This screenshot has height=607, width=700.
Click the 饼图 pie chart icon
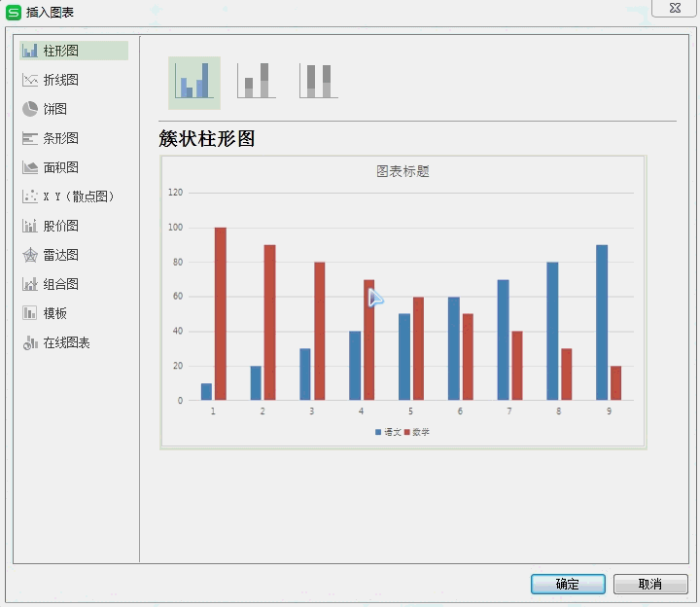click(30, 109)
